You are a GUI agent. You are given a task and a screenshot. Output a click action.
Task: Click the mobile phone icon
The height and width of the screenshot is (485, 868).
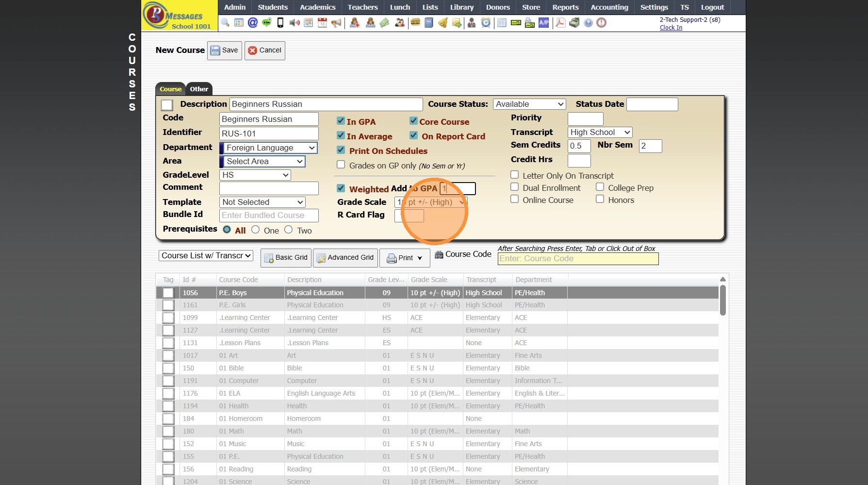[280, 22]
